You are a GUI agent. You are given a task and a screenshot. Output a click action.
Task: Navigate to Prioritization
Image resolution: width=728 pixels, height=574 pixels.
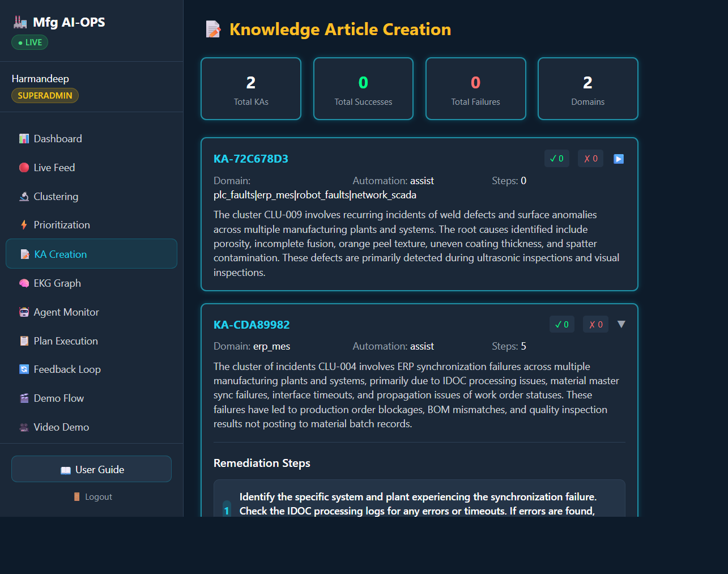pyautogui.click(x=91, y=225)
